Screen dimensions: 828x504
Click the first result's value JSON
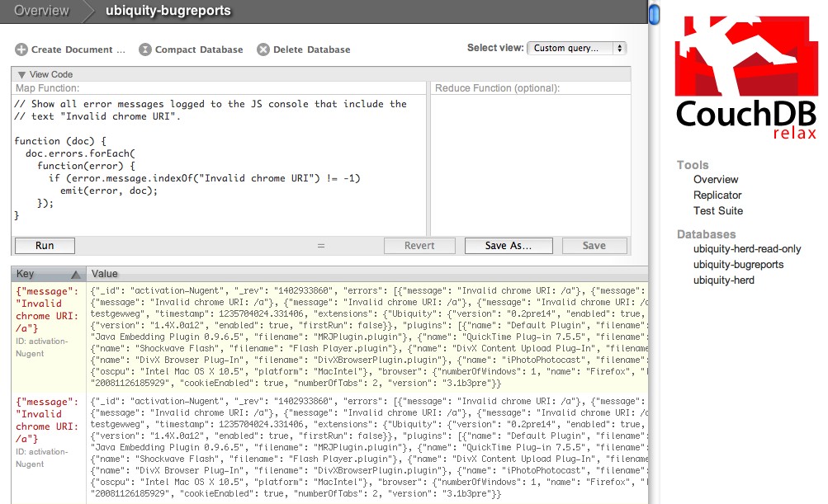coord(368,337)
